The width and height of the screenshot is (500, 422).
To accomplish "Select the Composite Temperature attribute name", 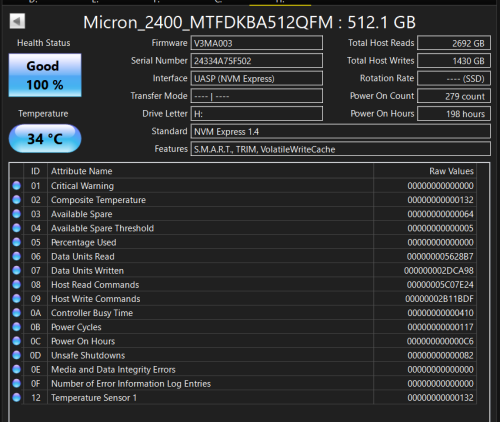I will (x=98, y=200).
